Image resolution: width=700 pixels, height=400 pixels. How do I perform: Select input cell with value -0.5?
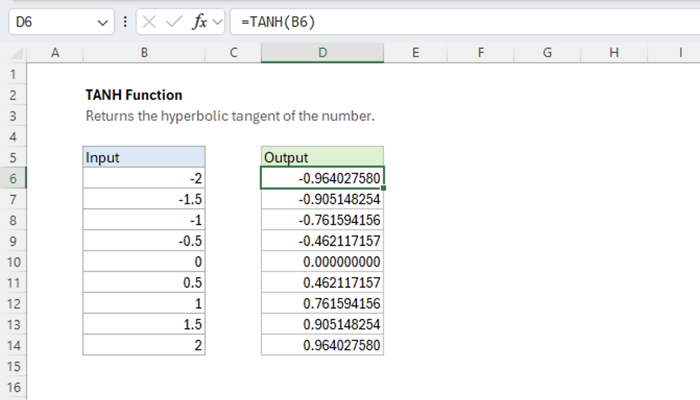point(144,241)
